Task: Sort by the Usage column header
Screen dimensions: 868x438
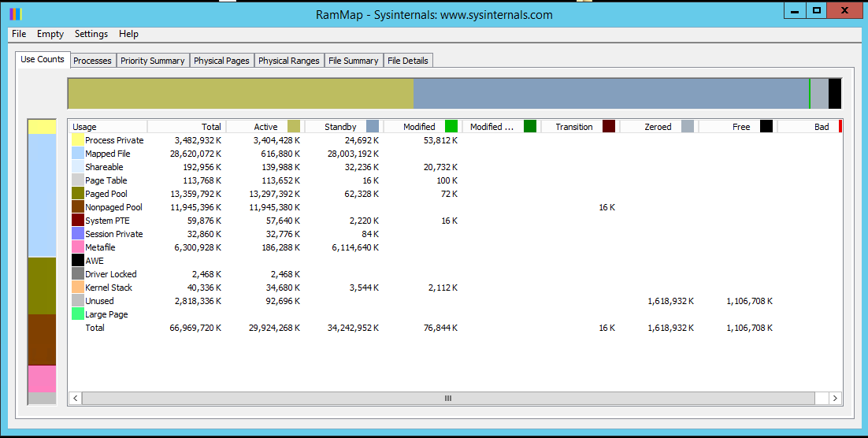Action: click(108, 127)
